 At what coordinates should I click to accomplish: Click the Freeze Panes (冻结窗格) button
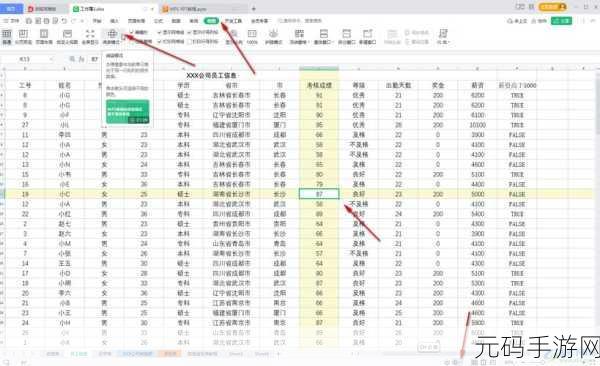click(299, 37)
